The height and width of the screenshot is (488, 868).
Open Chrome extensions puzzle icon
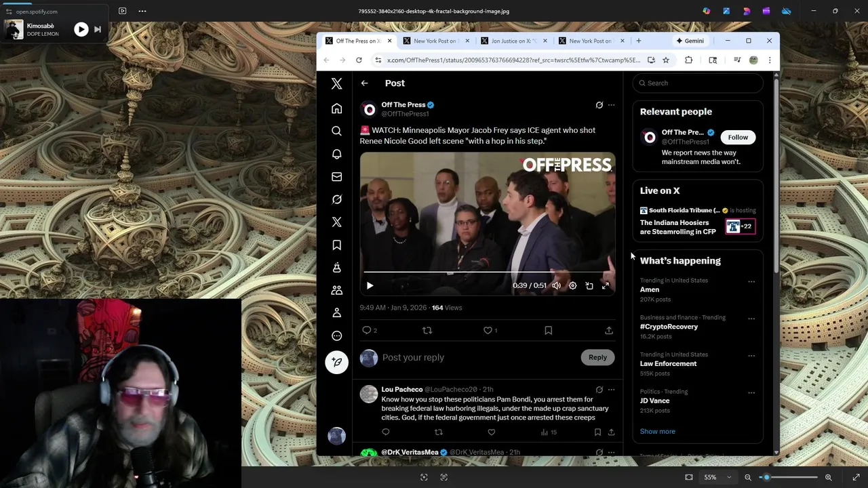[688, 60]
